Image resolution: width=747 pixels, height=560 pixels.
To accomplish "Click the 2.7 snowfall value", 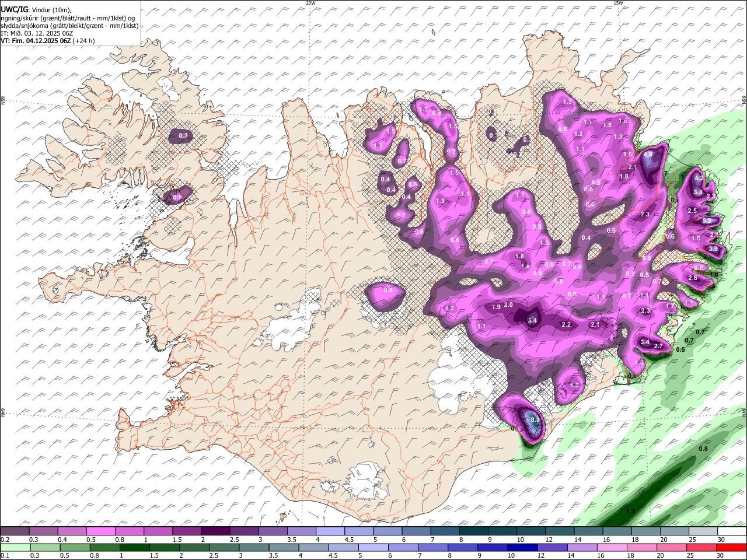I will pyautogui.click(x=658, y=346).
